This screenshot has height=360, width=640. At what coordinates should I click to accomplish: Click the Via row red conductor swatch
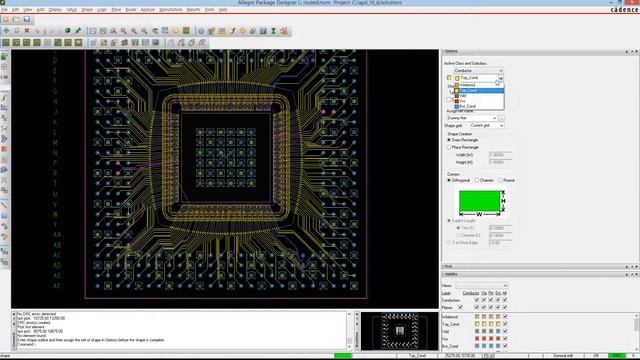click(477, 338)
